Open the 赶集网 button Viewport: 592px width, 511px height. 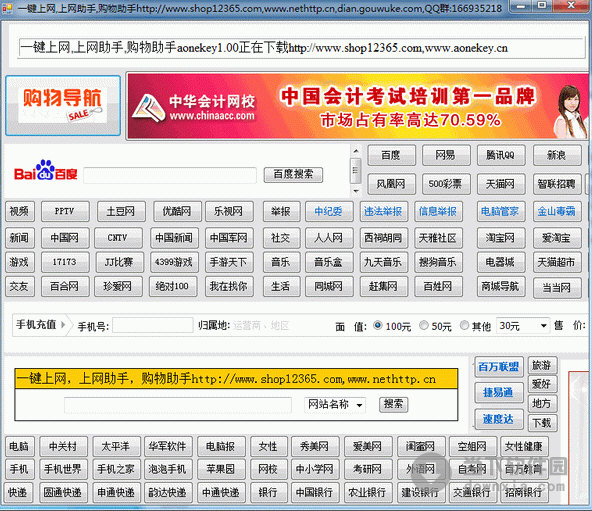pos(384,286)
